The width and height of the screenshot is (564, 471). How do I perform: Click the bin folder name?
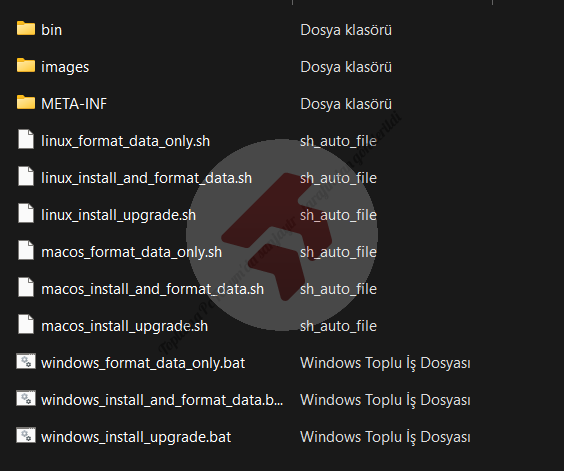(x=51, y=30)
